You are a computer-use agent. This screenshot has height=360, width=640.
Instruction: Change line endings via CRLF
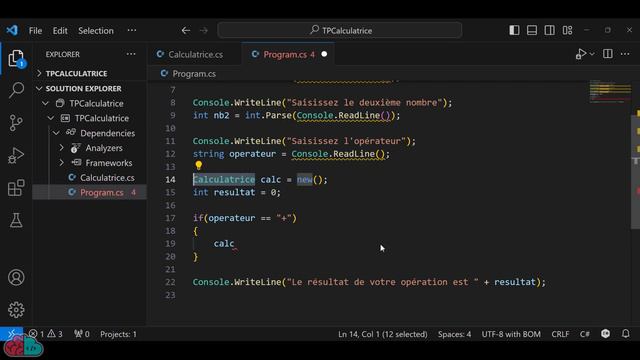(560, 334)
